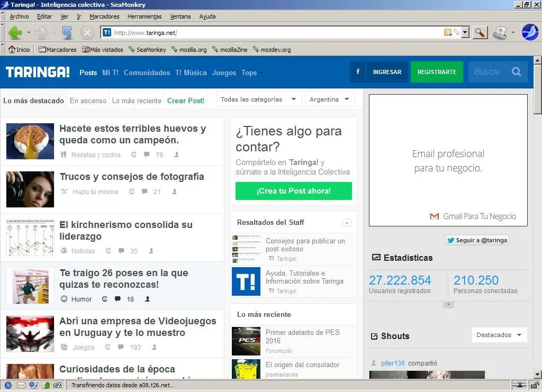
Task: Open Composer component in status bar
Action: coord(33,385)
